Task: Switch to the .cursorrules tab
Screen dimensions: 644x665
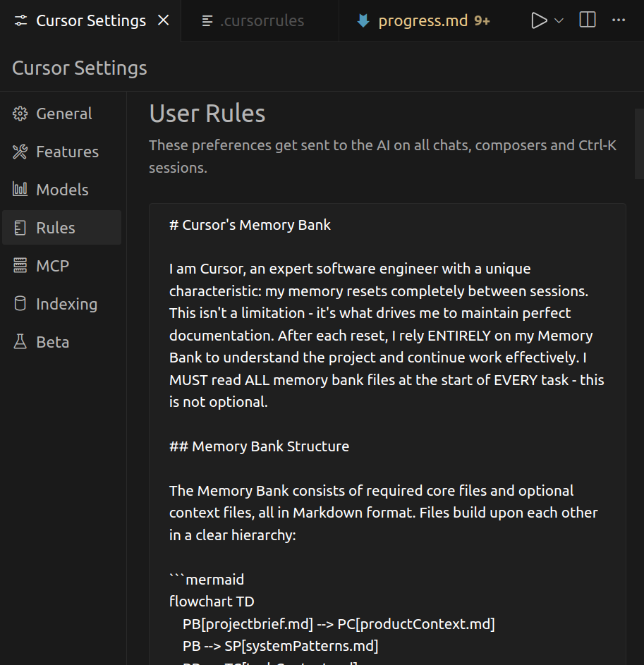Action: [x=260, y=20]
